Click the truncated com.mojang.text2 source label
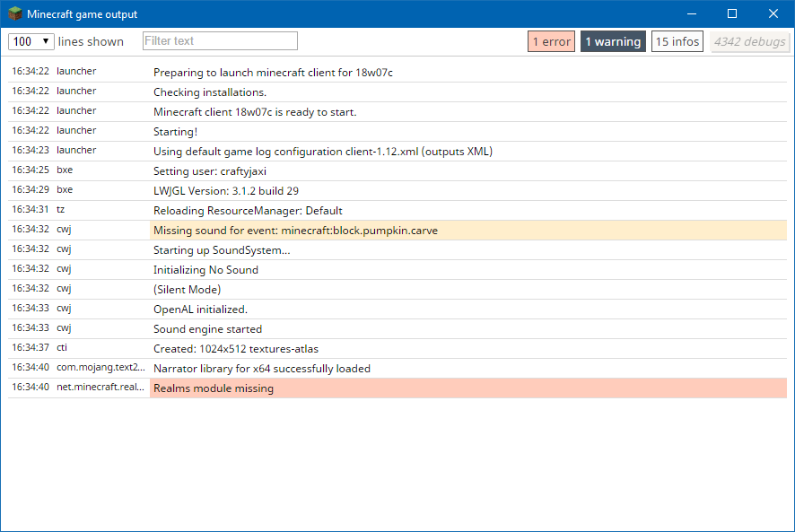The width and height of the screenshot is (795, 532). click(x=100, y=367)
